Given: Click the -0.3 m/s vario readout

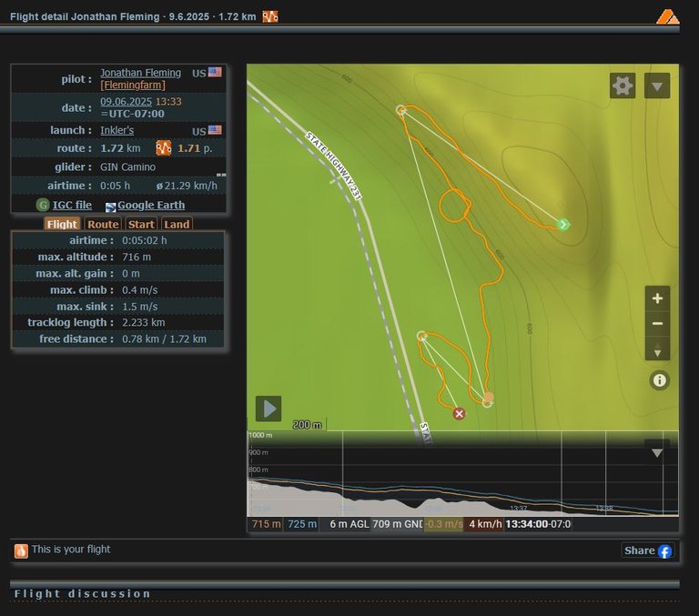Looking at the screenshot, I should tap(444, 524).
